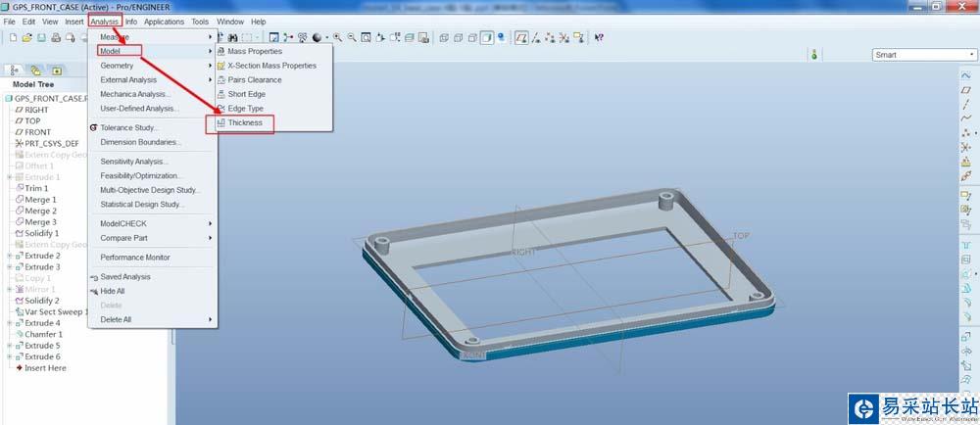Viewport: 980px width, 425px height.
Task: Switch to Shading display style
Action: 486,37
